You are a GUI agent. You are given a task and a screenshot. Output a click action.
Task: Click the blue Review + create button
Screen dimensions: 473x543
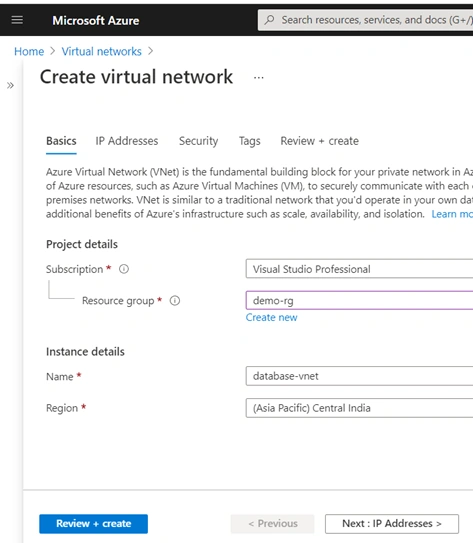tap(93, 524)
